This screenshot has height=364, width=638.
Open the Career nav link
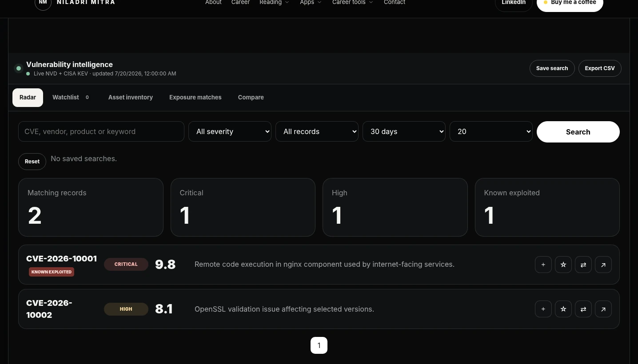coord(240,3)
